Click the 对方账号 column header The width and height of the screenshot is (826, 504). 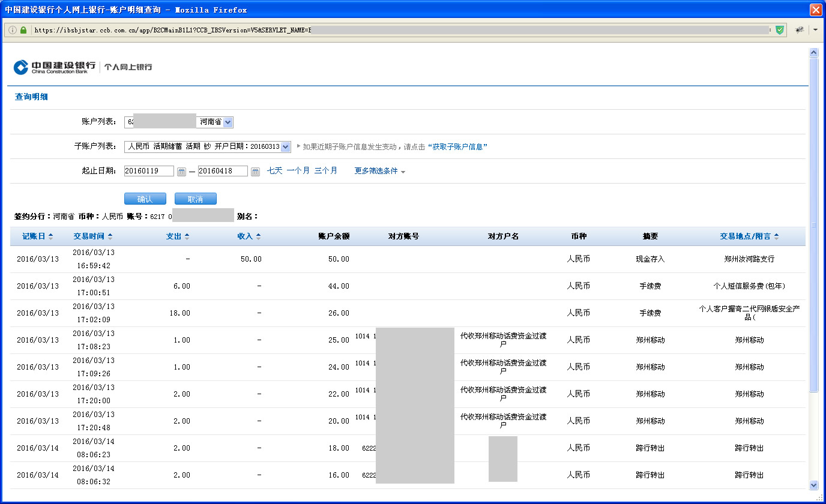click(403, 236)
